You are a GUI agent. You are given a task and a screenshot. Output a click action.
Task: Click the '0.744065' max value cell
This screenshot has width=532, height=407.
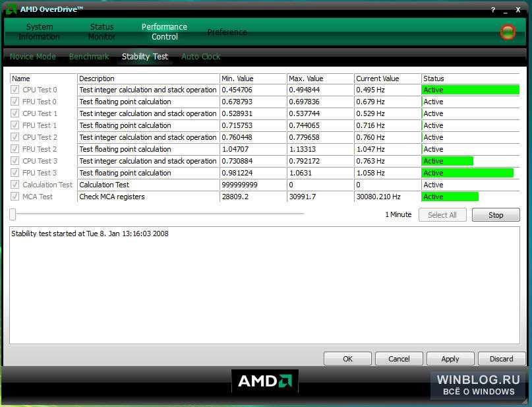pos(320,125)
